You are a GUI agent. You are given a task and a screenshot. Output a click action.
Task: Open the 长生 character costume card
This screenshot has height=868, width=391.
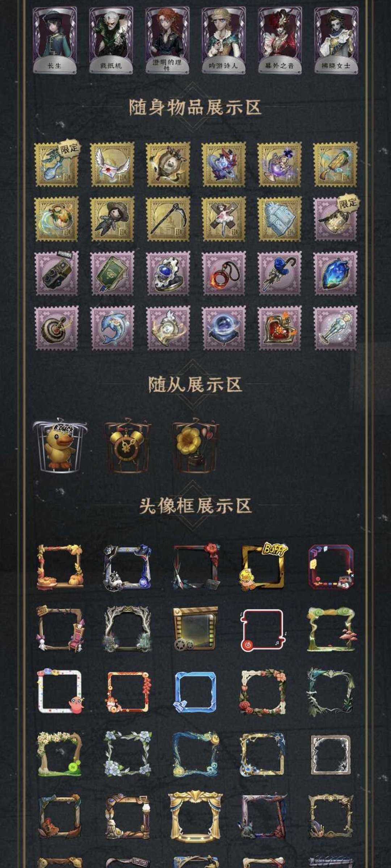tap(55, 40)
